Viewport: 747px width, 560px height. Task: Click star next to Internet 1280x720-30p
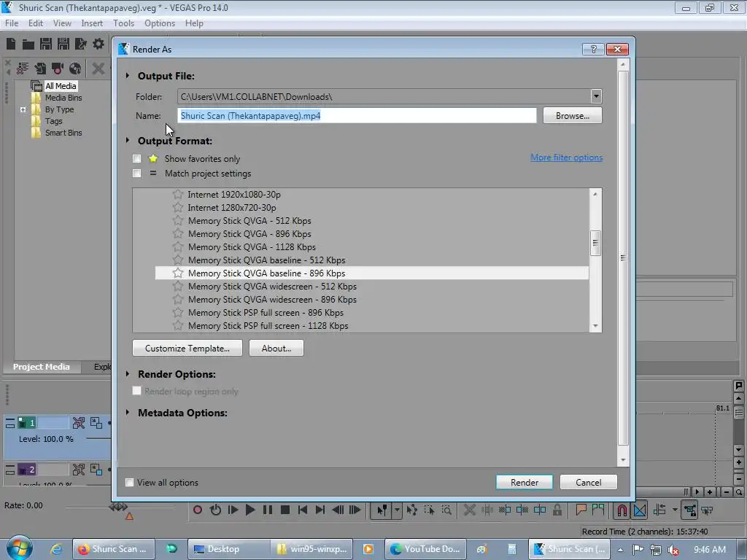tap(178, 207)
